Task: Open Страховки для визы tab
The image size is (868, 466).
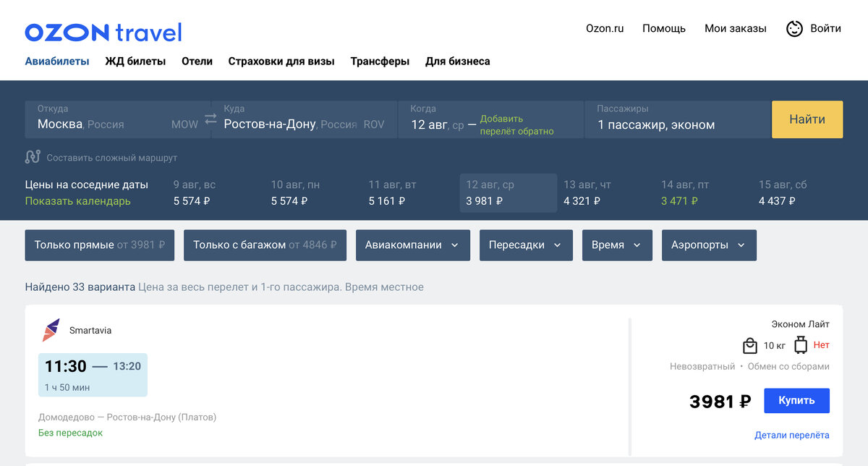Action: [x=281, y=62]
